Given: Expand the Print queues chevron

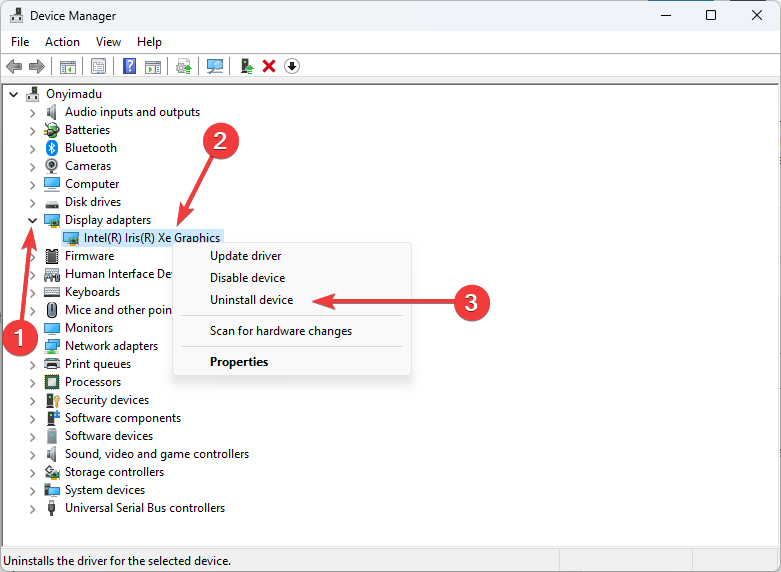Looking at the screenshot, I should [x=32, y=365].
